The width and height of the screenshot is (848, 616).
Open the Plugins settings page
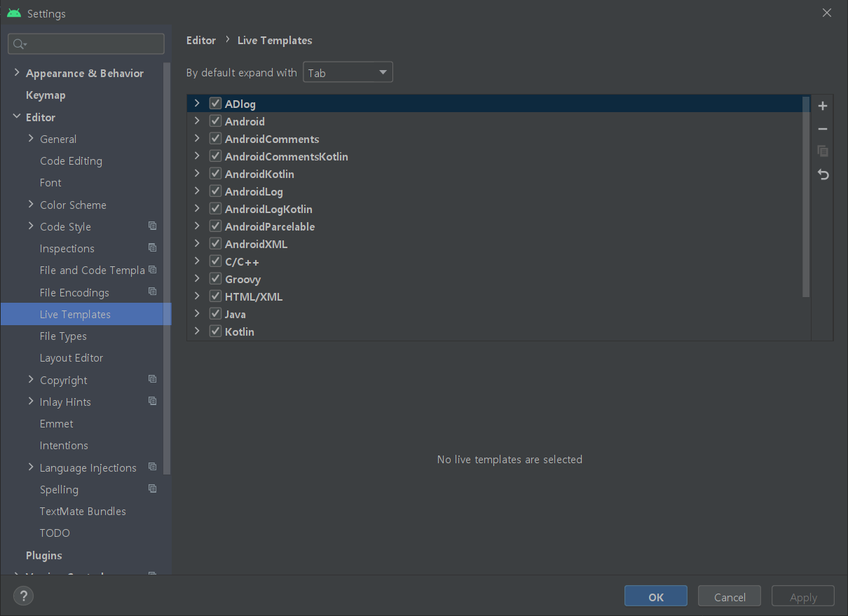44,556
